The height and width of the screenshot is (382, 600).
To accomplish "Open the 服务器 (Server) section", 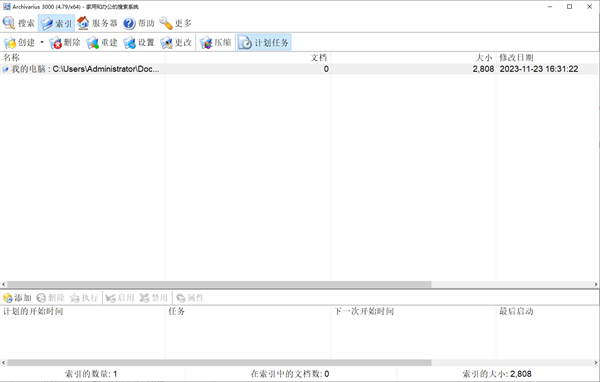I will tap(97, 23).
